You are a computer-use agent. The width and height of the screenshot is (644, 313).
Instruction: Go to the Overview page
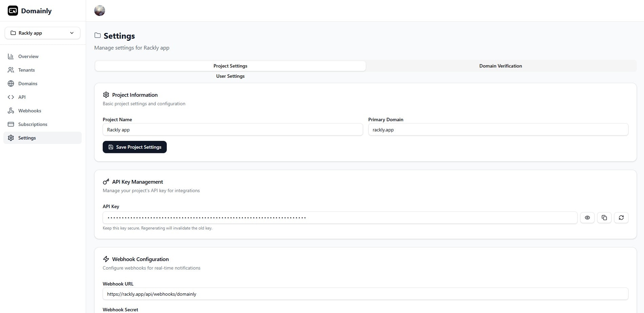tap(42, 56)
